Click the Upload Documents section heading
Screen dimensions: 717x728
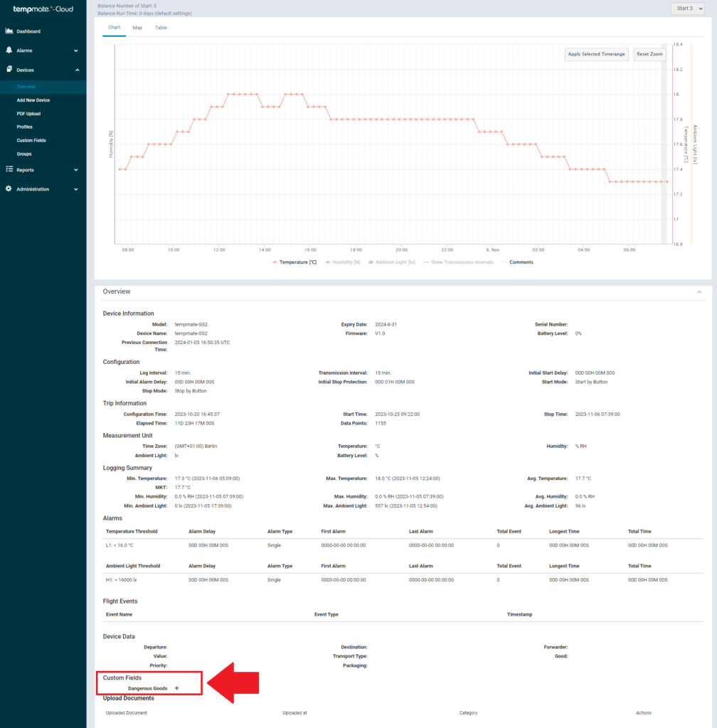(128, 698)
